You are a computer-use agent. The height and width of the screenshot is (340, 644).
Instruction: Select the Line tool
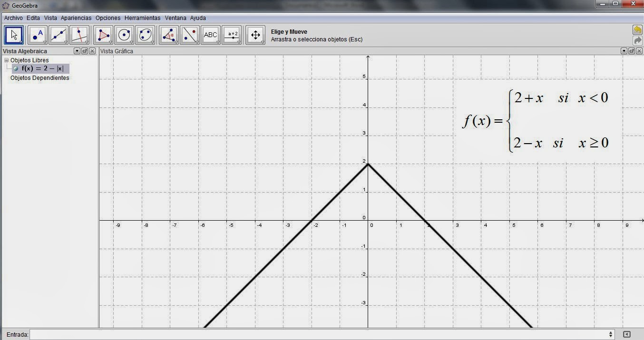[58, 34]
